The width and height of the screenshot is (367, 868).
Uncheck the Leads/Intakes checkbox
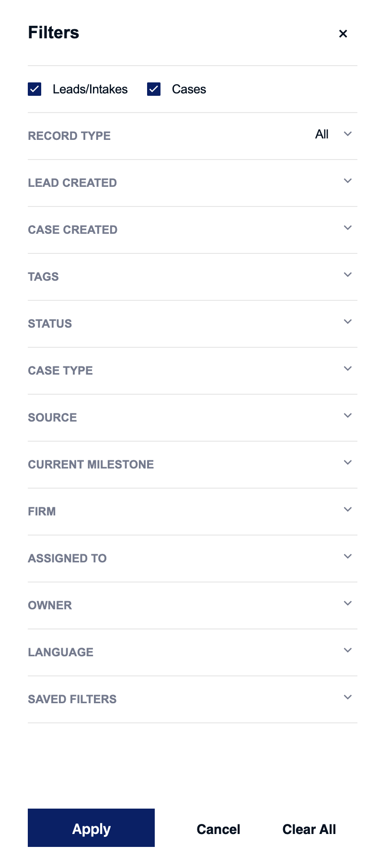coord(34,89)
